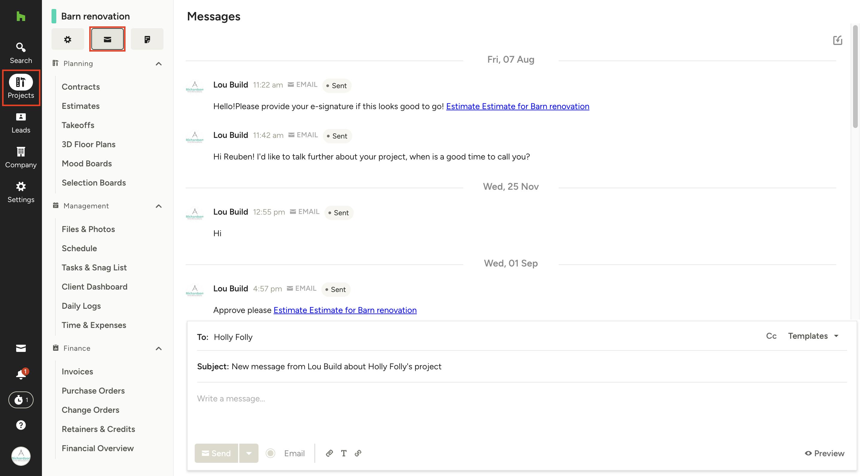This screenshot has width=868, height=476.
Task: Open notifications bell
Action: [x=21, y=374]
